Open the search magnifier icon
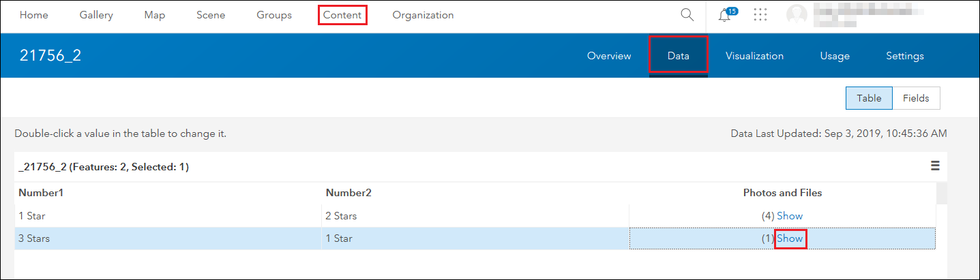The width and height of the screenshot is (980, 280). (687, 15)
